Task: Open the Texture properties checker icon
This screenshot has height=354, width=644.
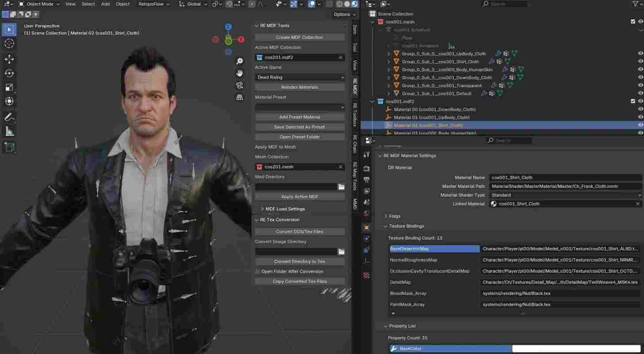Action: tap(366, 275)
